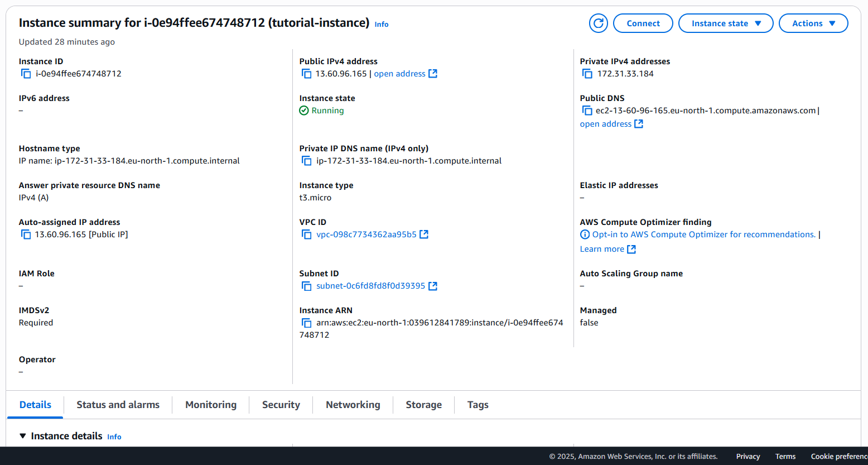The image size is (868, 465).
Task: Copy the Auto-assigned IP address
Action: pyautogui.click(x=26, y=234)
